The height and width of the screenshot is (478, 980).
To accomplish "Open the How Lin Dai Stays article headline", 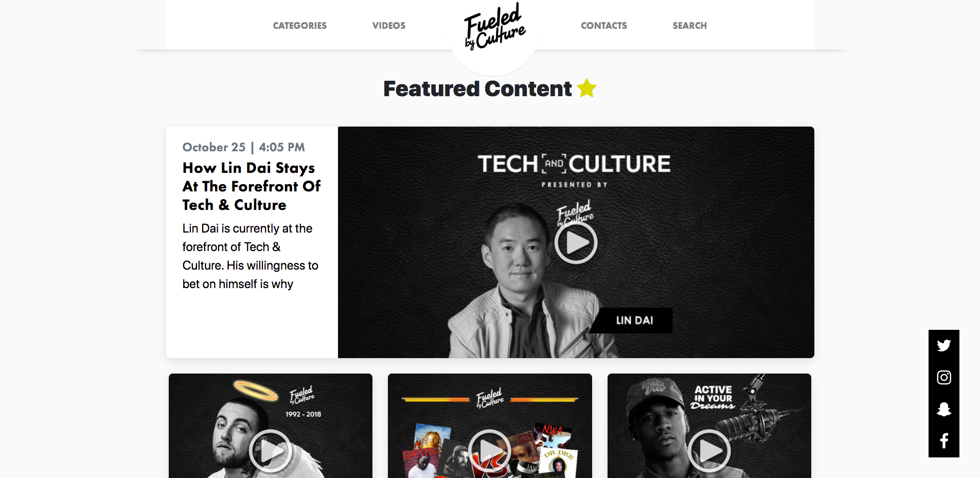I will [251, 186].
